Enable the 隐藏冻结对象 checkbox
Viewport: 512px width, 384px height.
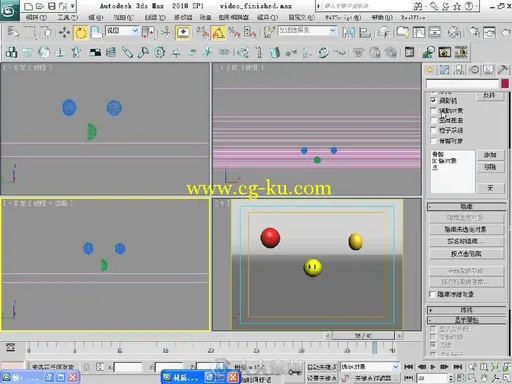pyautogui.click(x=432, y=294)
